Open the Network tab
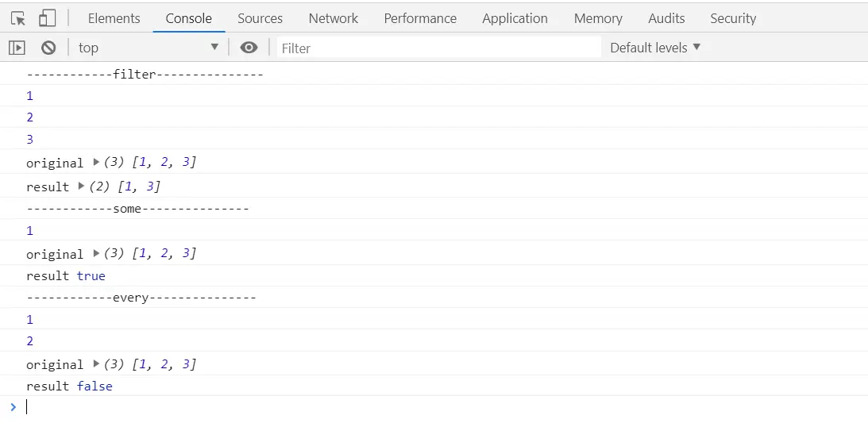The height and width of the screenshot is (423, 868). coord(333,18)
